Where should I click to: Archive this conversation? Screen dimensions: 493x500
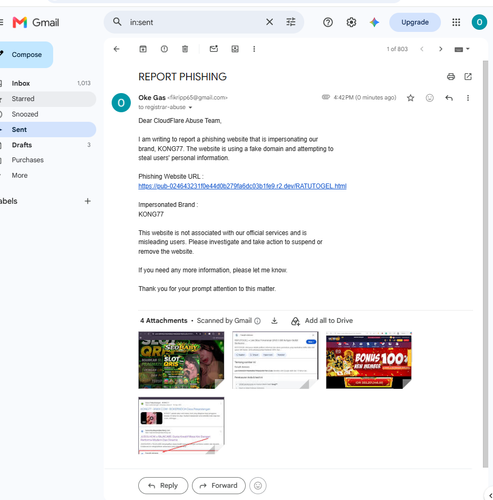(x=143, y=49)
